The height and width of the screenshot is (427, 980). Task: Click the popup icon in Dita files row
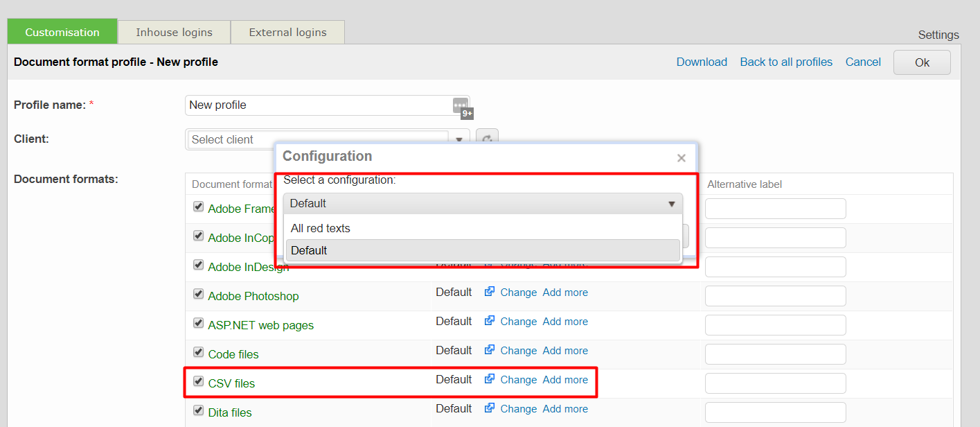pyautogui.click(x=490, y=409)
